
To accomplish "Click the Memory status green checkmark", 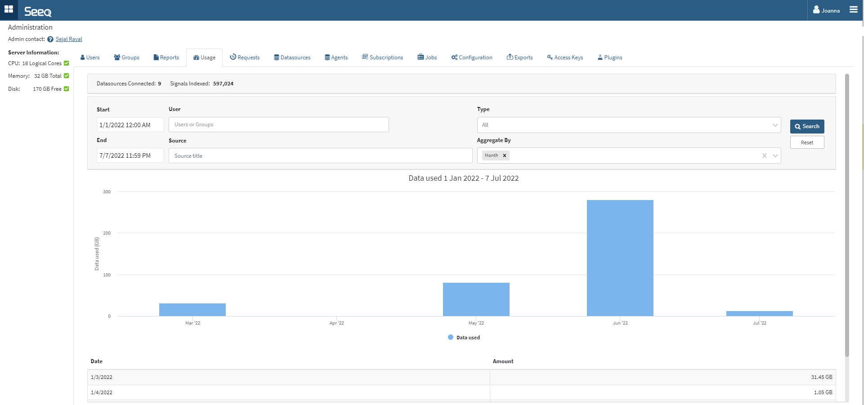I will [67, 76].
